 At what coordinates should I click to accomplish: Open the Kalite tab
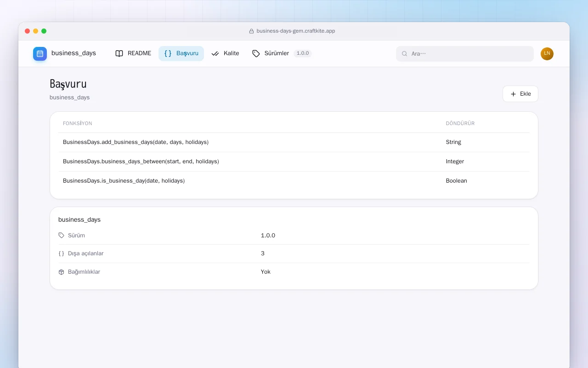[225, 53]
